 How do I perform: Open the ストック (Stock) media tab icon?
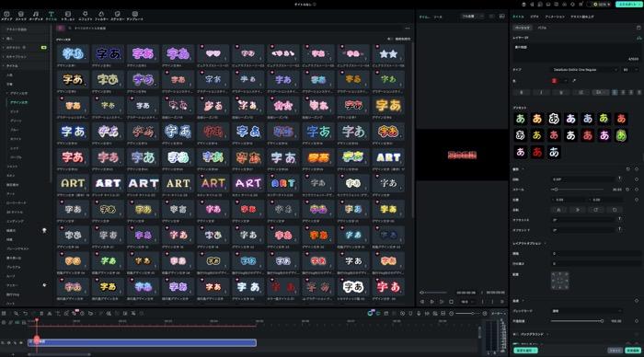point(21,16)
